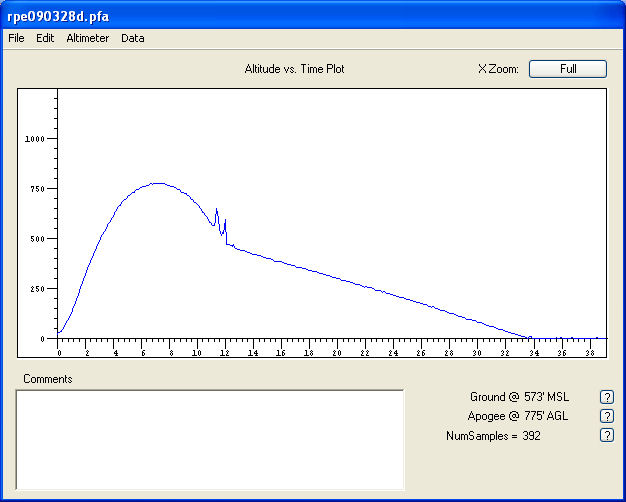Open the File menu
Image resolution: width=626 pixels, height=502 pixels.
coord(16,38)
